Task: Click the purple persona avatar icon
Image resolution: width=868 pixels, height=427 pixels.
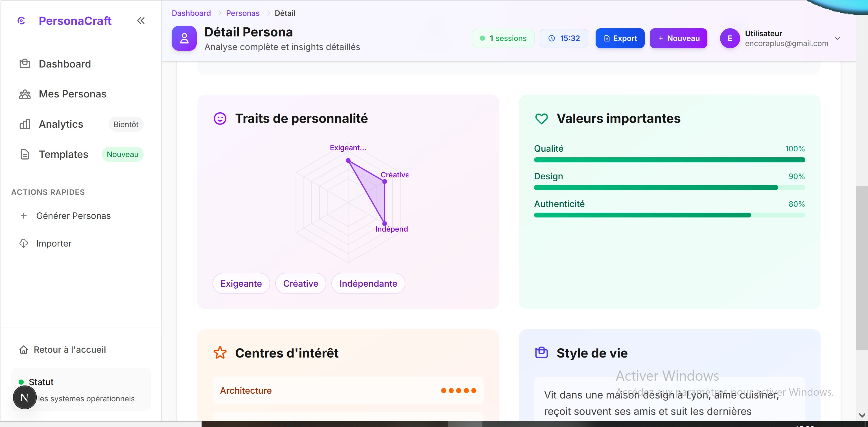Action: click(184, 38)
